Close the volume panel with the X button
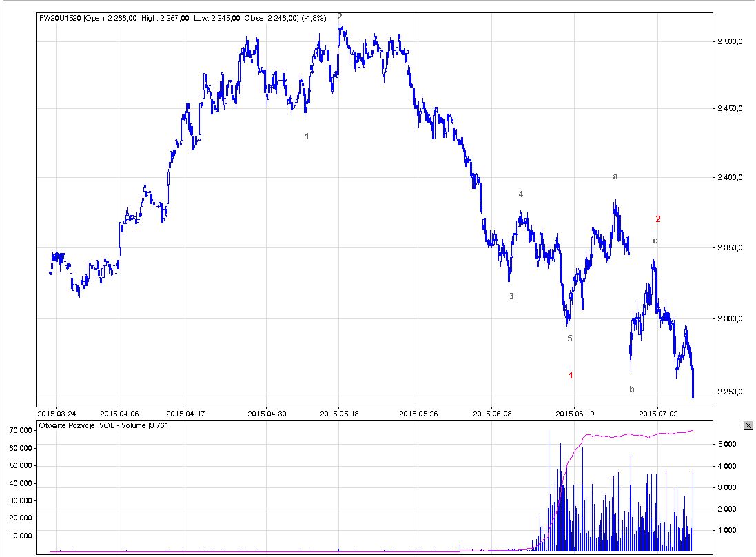756x557 pixels. [748, 425]
